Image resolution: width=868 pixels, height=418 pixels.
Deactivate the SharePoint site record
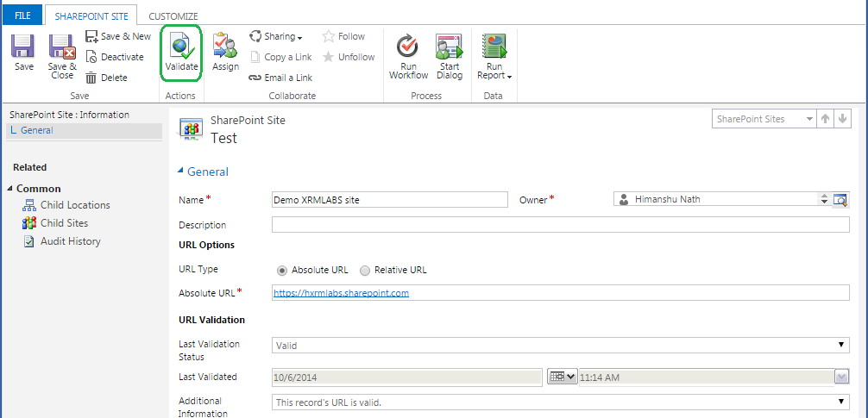115,57
